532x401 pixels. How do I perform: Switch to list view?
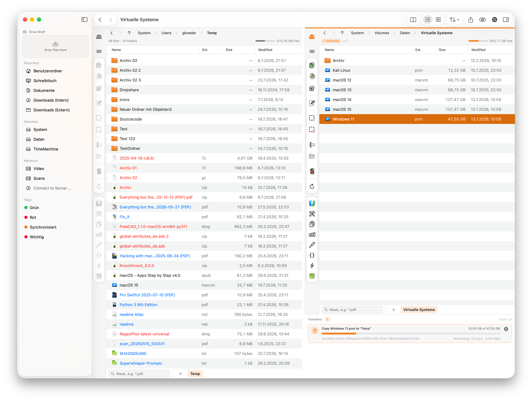point(427,20)
